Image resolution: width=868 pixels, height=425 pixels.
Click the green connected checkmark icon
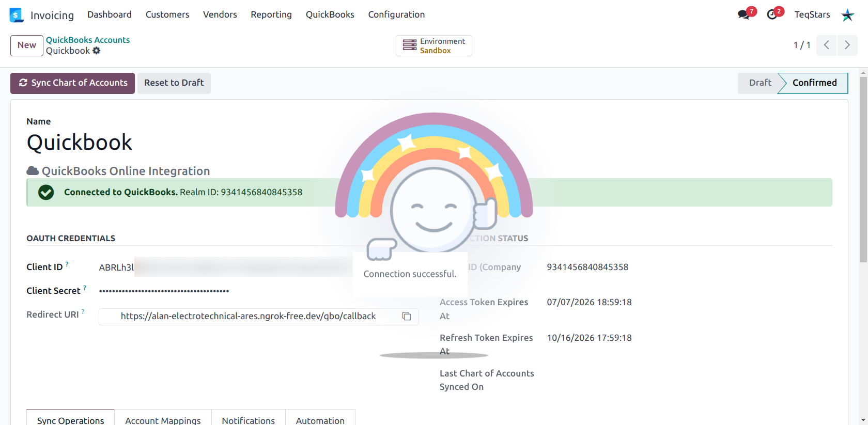point(46,192)
